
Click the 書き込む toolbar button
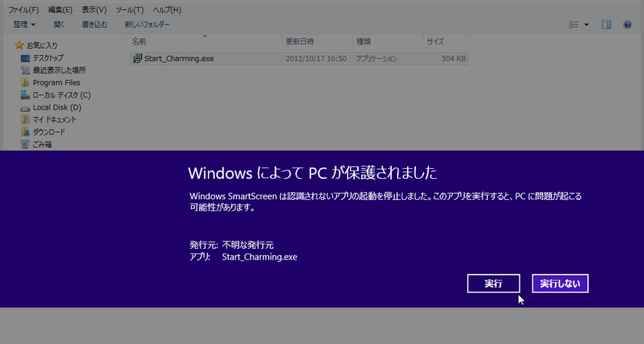pos(94,25)
